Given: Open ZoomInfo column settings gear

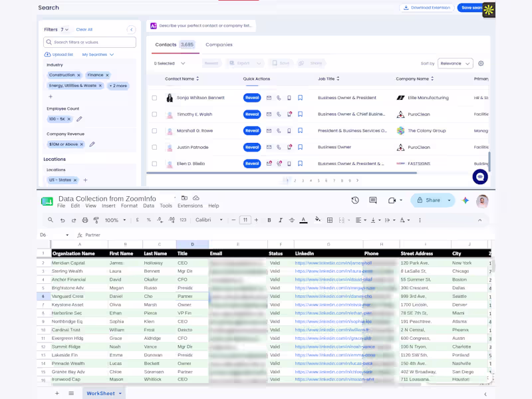Looking at the screenshot, I should coord(481,63).
